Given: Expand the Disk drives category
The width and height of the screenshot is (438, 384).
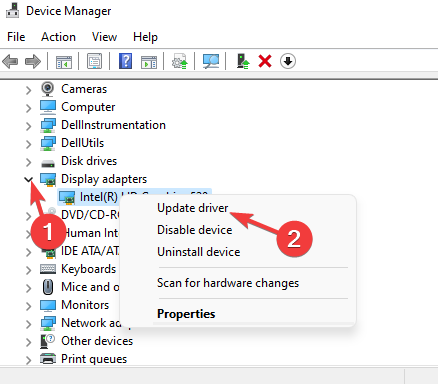Looking at the screenshot, I should point(29,162).
